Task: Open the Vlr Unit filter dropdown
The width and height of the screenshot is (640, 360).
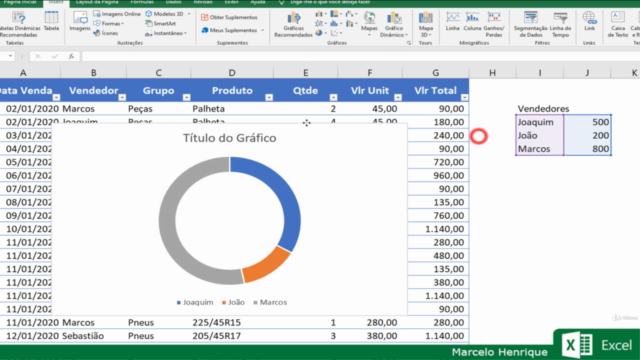Action: [398, 97]
